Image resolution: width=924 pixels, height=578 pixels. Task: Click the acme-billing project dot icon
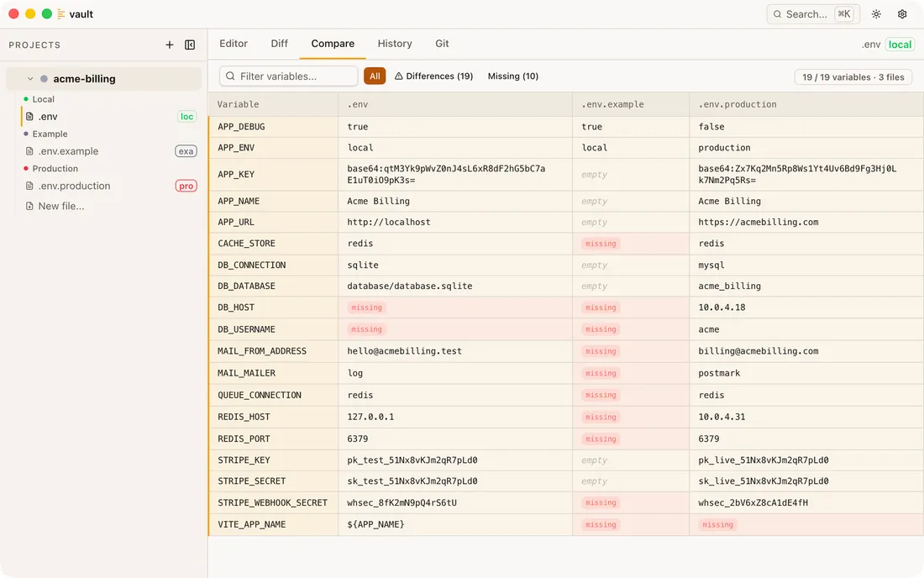click(44, 79)
